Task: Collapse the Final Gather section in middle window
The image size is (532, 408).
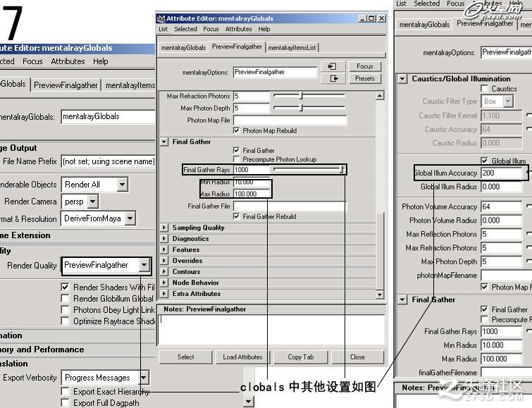Action: (x=164, y=142)
